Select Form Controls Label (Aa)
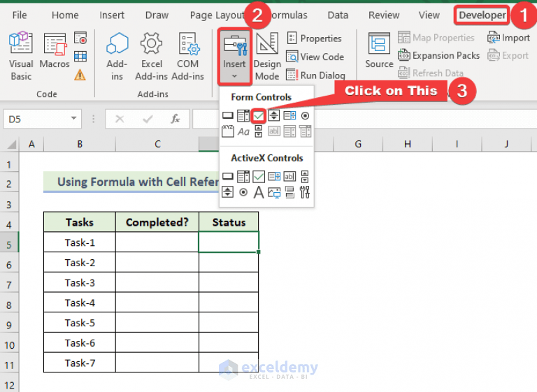Screen dimensions: 537x392 click(x=243, y=131)
